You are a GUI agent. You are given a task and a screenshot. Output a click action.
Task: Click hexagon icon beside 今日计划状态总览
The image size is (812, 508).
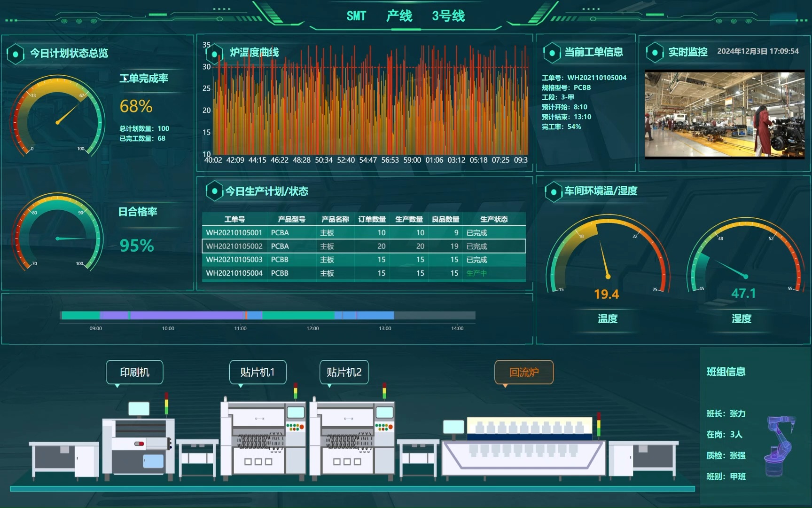tap(16, 54)
